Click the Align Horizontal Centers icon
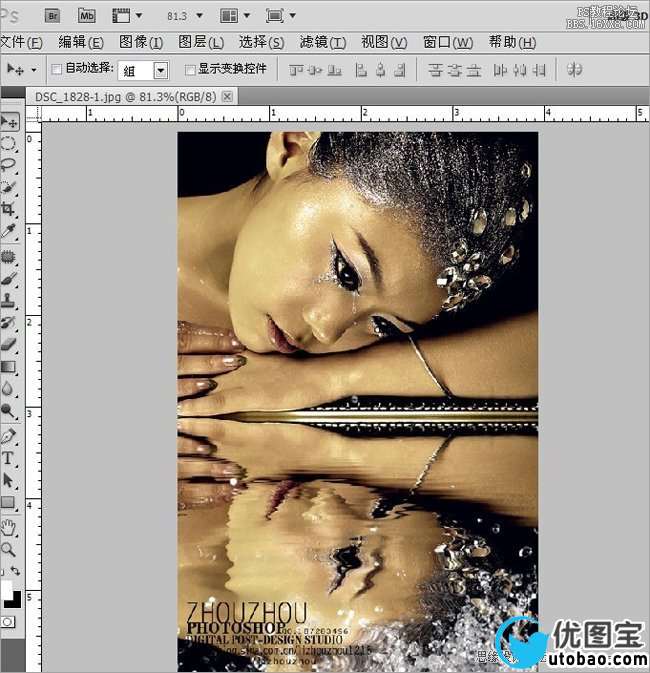 pos(380,70)
